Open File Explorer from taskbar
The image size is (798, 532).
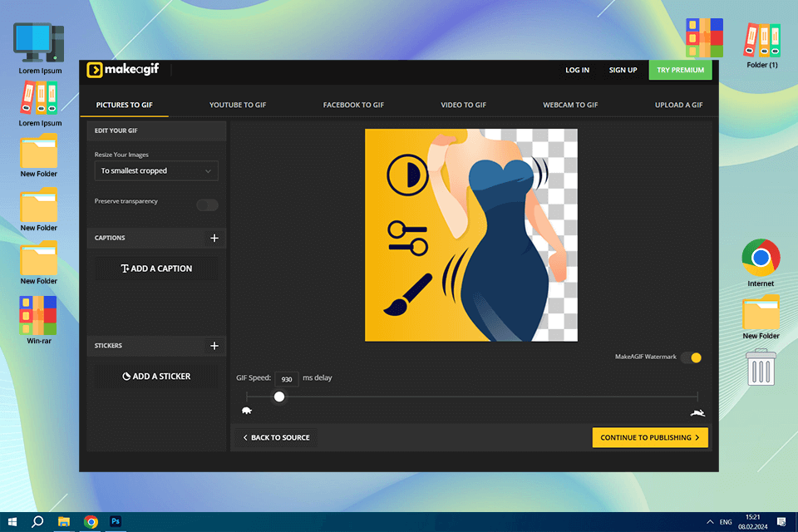click(64, 522)
